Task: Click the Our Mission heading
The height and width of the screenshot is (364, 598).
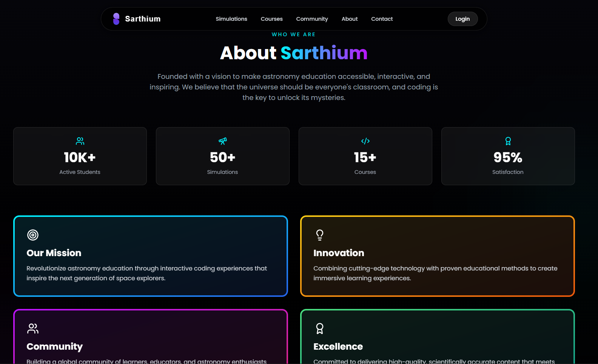Action: tap(54, 253)
